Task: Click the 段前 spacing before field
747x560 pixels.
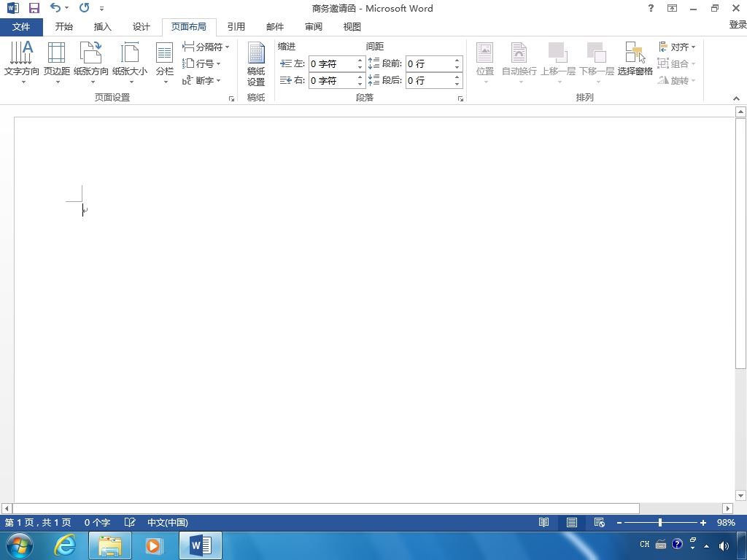Action: pos(429,63)
